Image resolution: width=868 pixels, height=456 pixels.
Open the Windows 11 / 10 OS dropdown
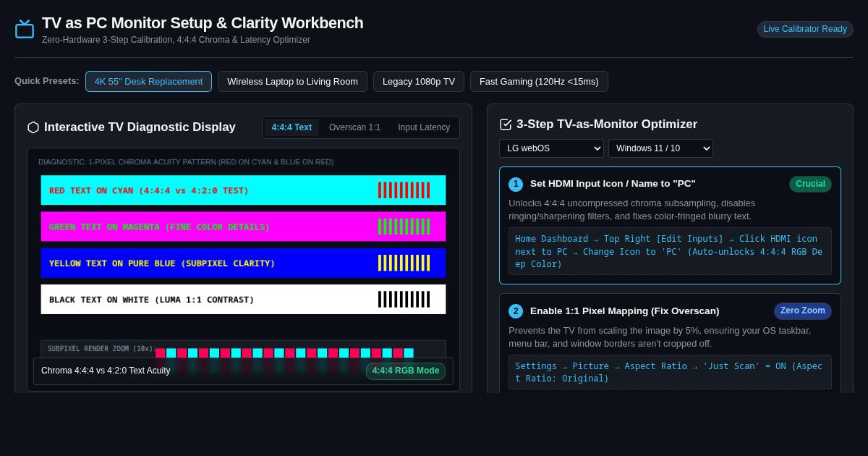660,148
